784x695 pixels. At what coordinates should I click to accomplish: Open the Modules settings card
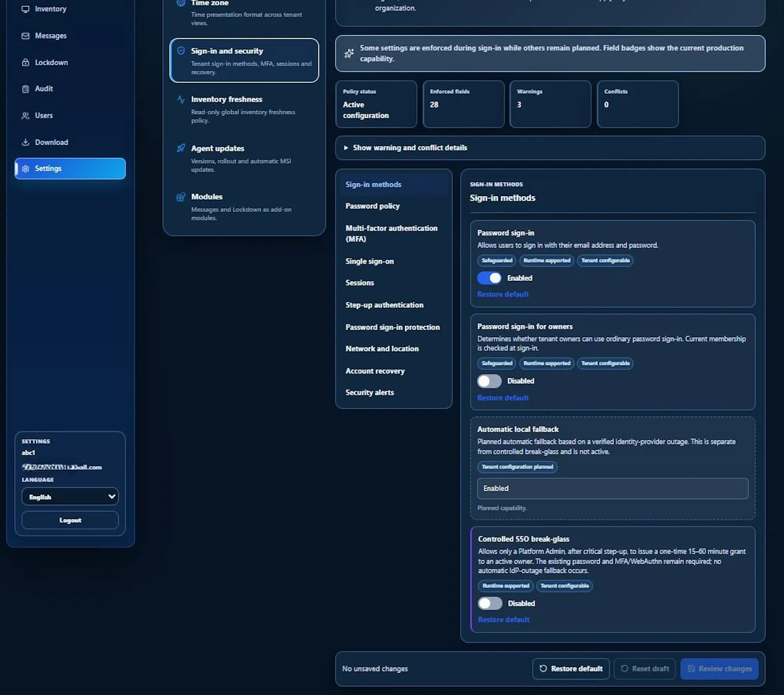tap(244, 206)
